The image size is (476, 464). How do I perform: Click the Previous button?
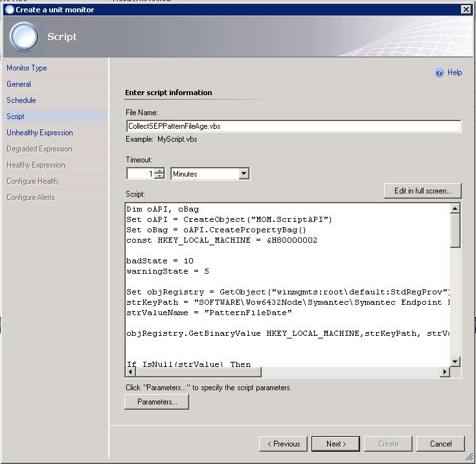(x=283, y=444)
